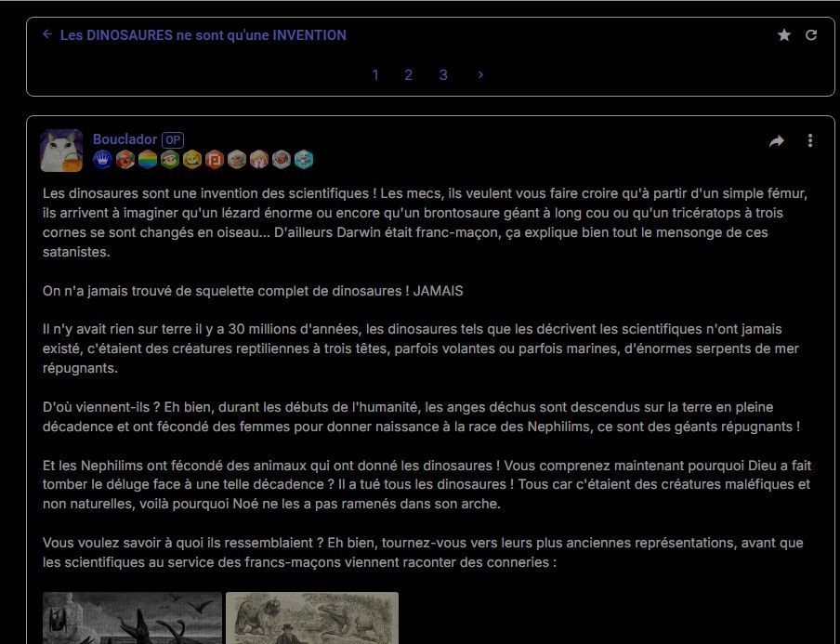Click the paragraph starting 'Il n'y avait rien sur terre'
This screenshot has width=840, height=644.
[x=421, y=348]
